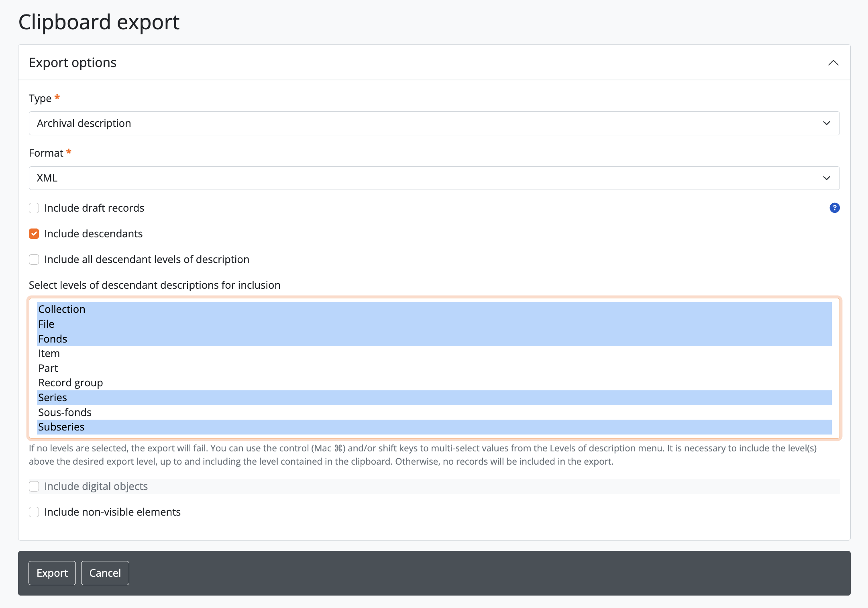Select Subseries level in the list

(61, 427)
